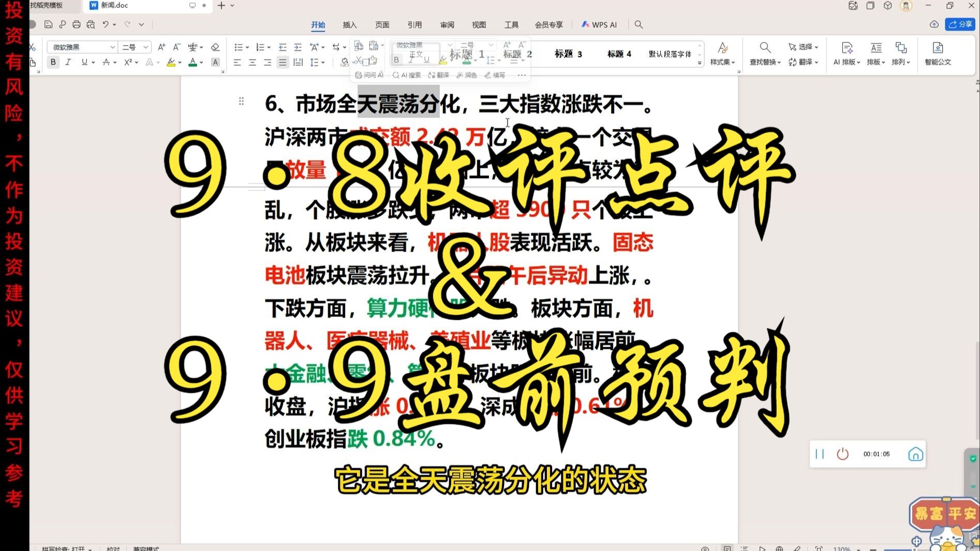This screenshot has height=551, width=980.
Task: Increase font size icon
Action: tap(161, 47)
